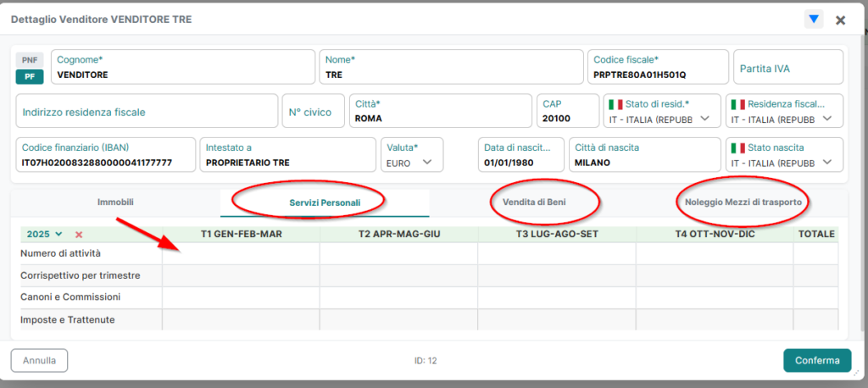
Task: Click the Corrispettivo per trimestre row label
Action: click(x=81, y=275)
